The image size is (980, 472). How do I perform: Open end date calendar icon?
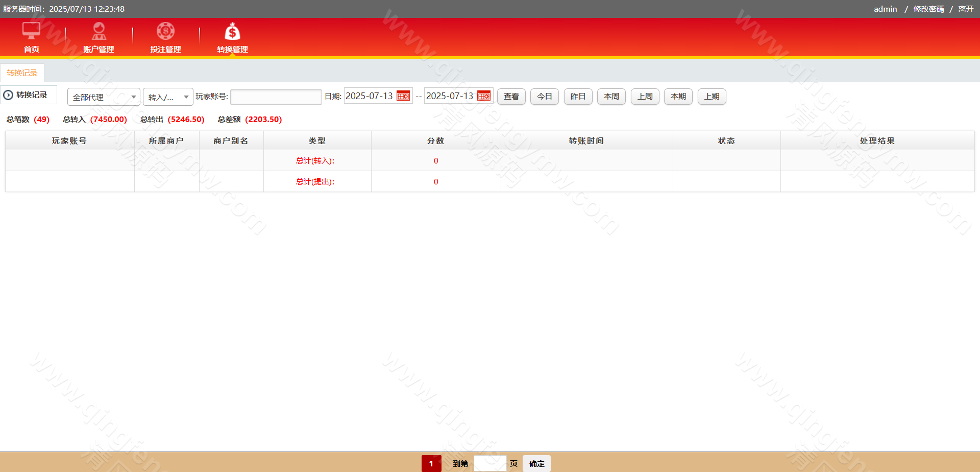[484, 96]
